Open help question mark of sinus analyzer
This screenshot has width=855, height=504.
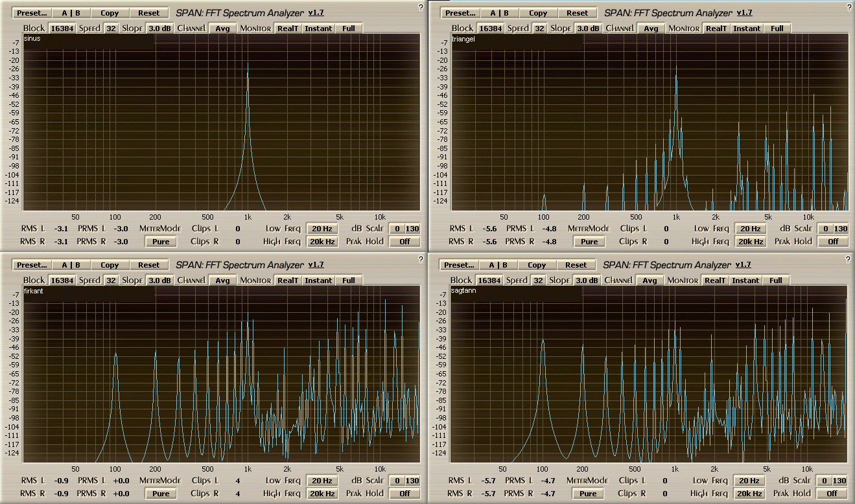click(x=421, y=6)
